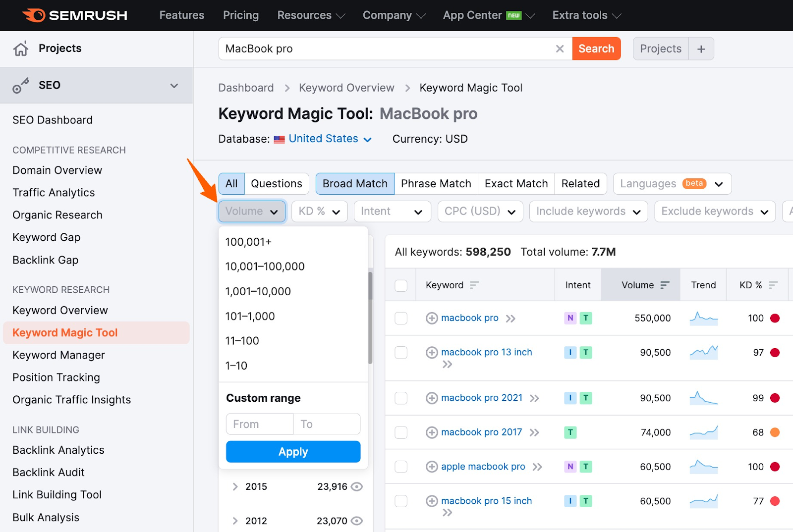Add 'macbook pro 13 inch' via plus icon
This screenshot has height=532, width=793.
pos(432,352)
